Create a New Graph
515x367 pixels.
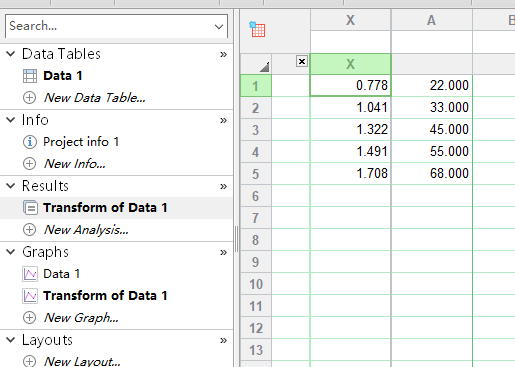click(81, 318)
